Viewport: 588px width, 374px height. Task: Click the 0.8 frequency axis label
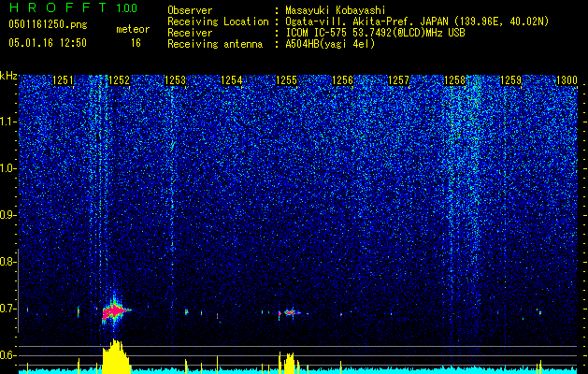pos(8,262)
